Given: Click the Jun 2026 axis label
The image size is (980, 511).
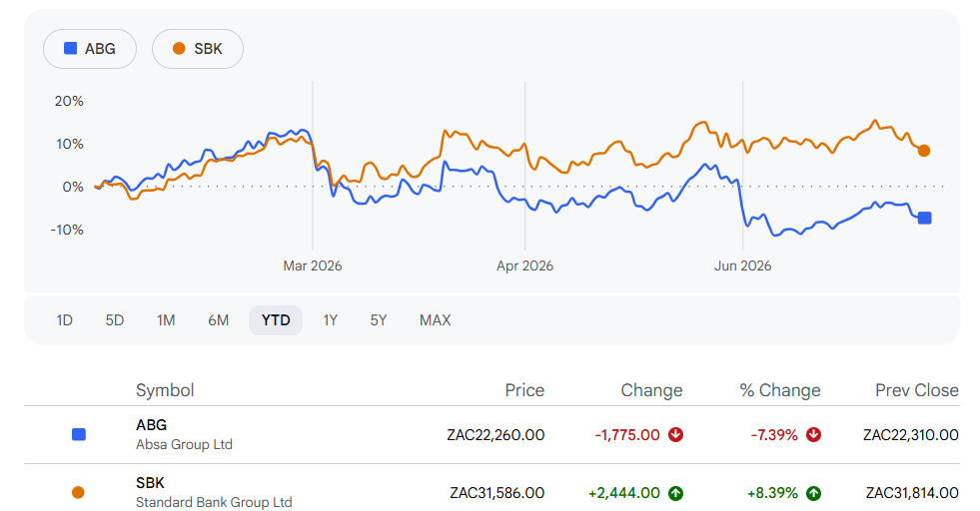Looking at the screenshot, I should (x=742, y=266).
